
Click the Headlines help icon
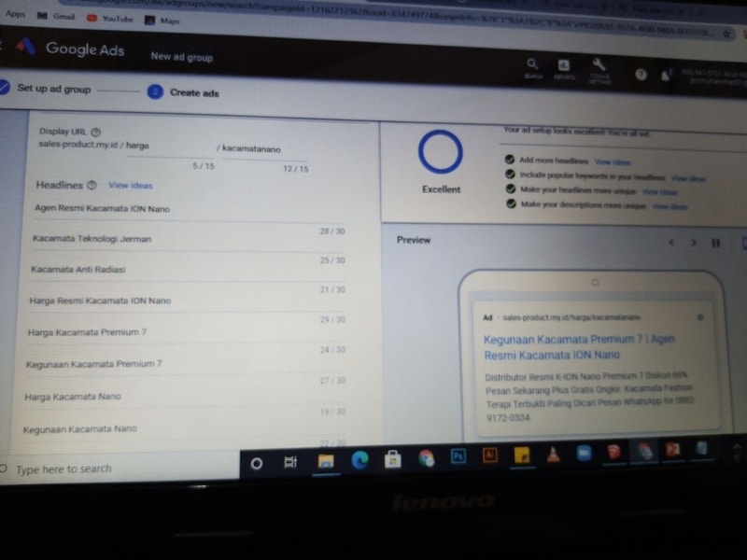coord(92,186)
